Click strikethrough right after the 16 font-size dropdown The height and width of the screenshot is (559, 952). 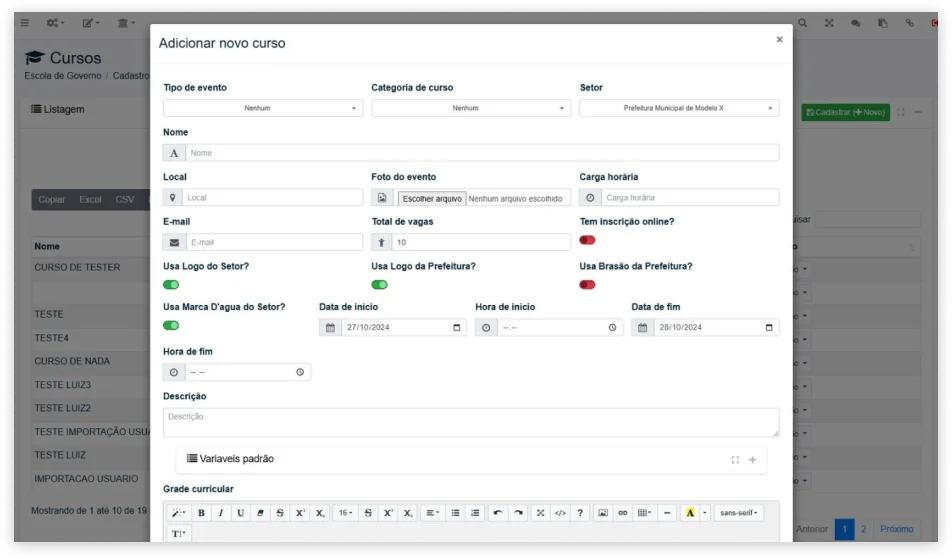368,513
